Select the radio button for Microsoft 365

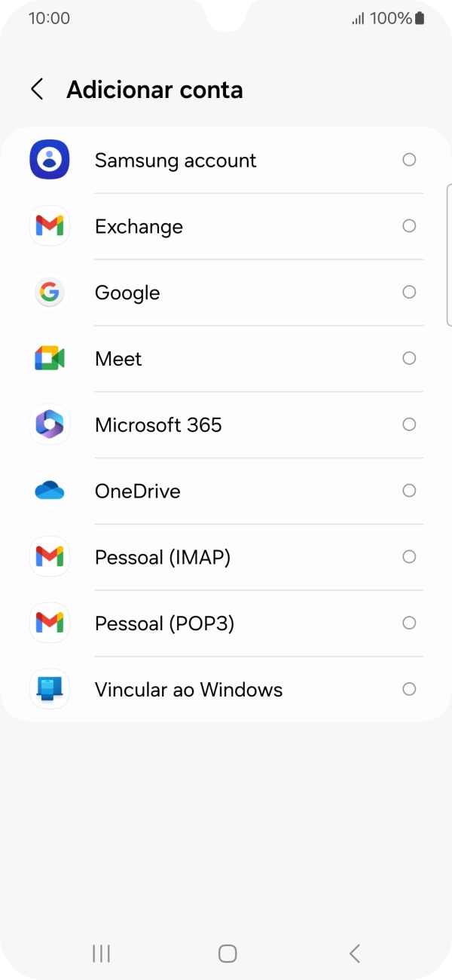[x=409, y=424]
